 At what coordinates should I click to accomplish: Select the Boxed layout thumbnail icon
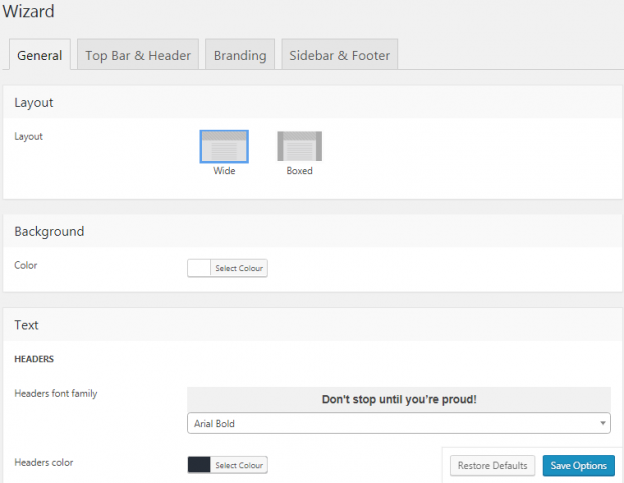click(299, 146)
